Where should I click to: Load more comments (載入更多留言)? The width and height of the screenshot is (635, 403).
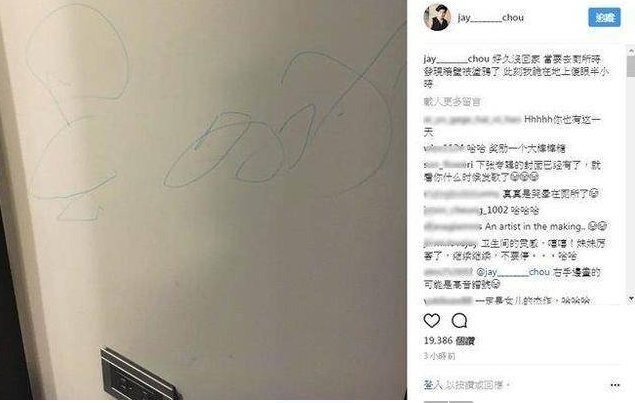(x=452, y=102)
